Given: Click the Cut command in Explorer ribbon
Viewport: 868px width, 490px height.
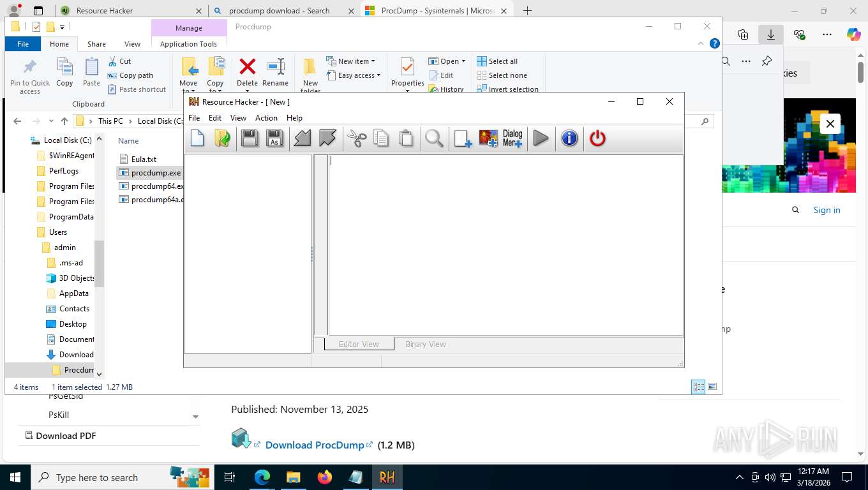Looking at the screenshot, I should coord(119,61).
